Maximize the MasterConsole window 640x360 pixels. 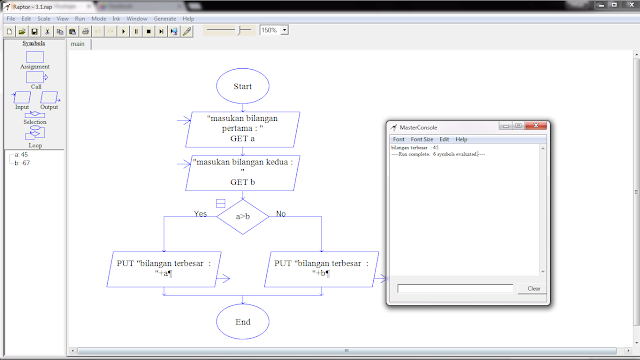click(x=518, y=126)
